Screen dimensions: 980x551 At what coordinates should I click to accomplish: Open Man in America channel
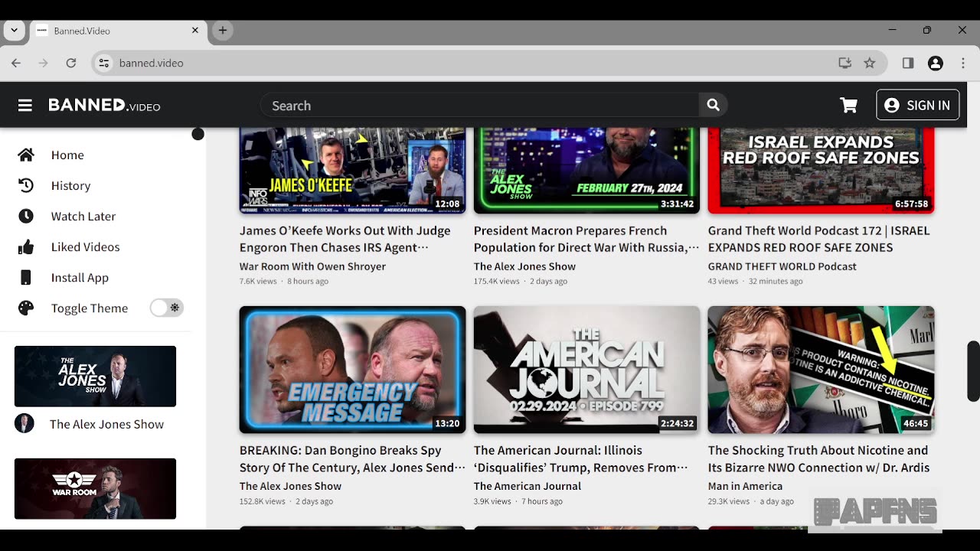(745, 486)
